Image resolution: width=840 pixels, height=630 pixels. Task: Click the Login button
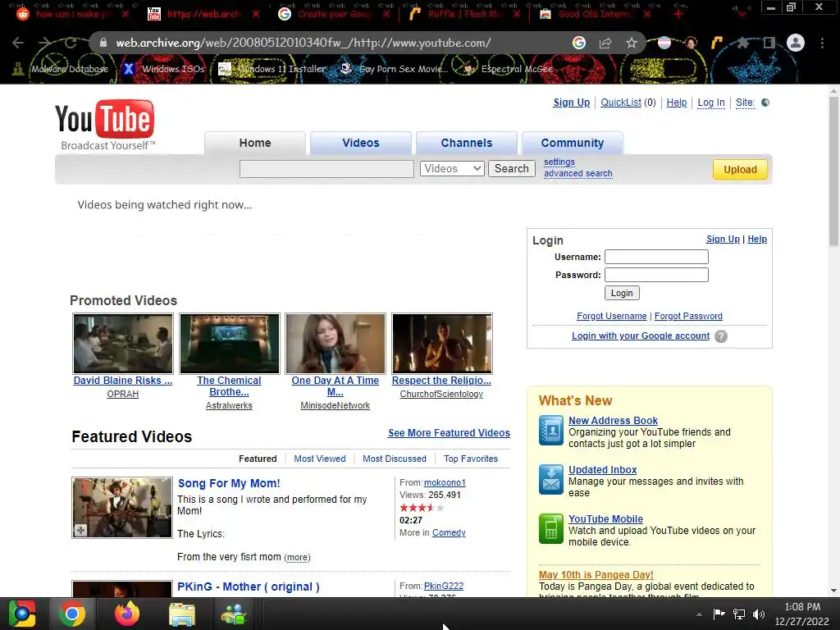pyautogui.click(x=622, y=293)
